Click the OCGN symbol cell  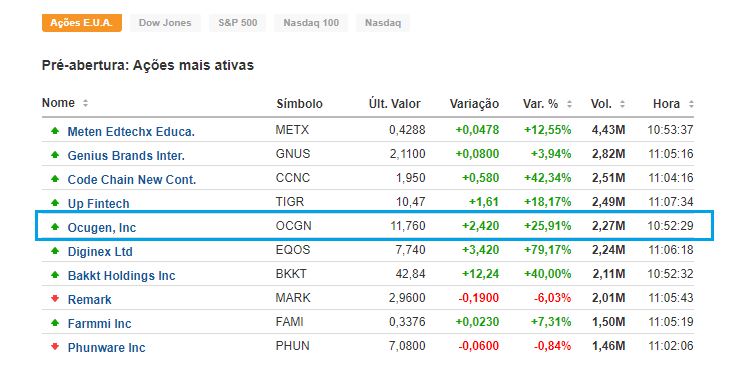coord(293,226)
